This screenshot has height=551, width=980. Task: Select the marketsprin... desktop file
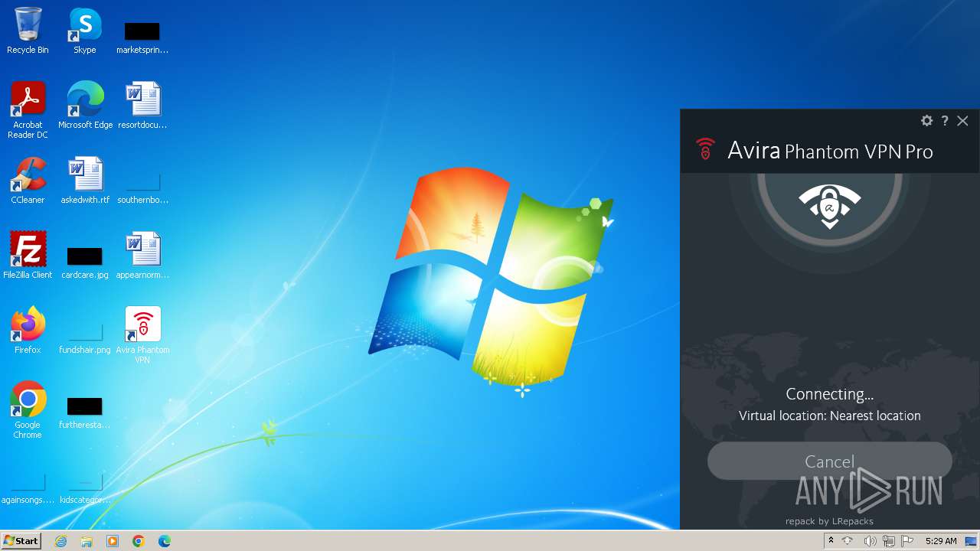tap(142, 37)
